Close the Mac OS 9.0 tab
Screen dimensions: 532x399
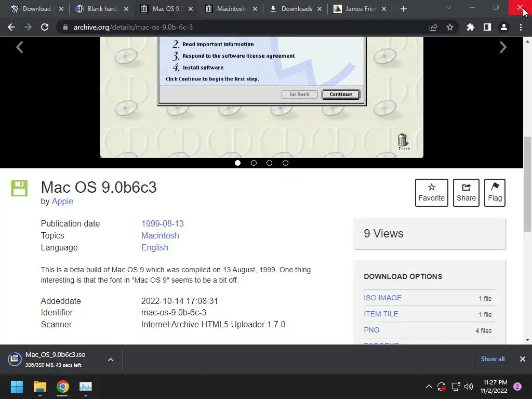tap(191, 9)
